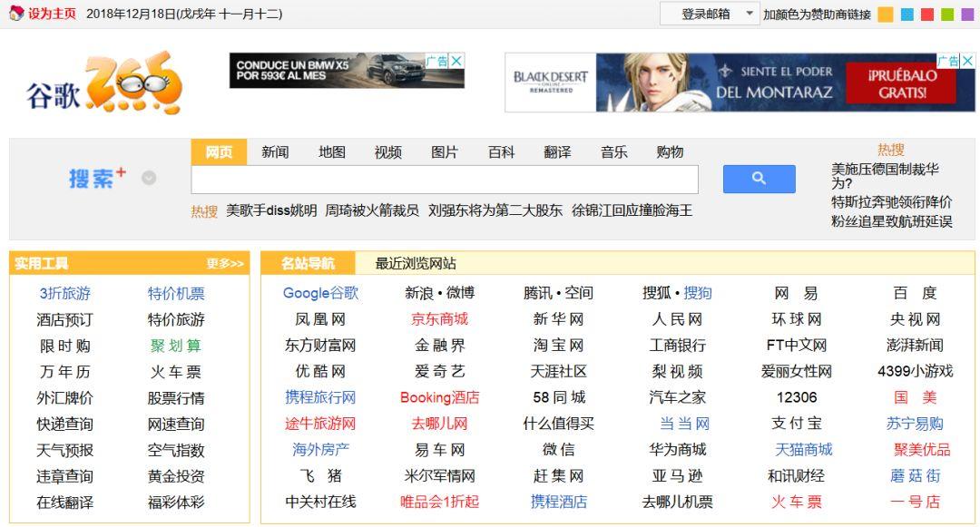Select the orange color theme swatch
Screen dimensions: 980x527
point(886,14)
